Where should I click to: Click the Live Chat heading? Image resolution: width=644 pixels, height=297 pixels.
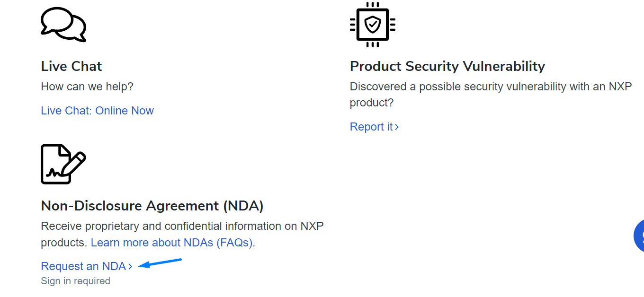coord(71,66)
